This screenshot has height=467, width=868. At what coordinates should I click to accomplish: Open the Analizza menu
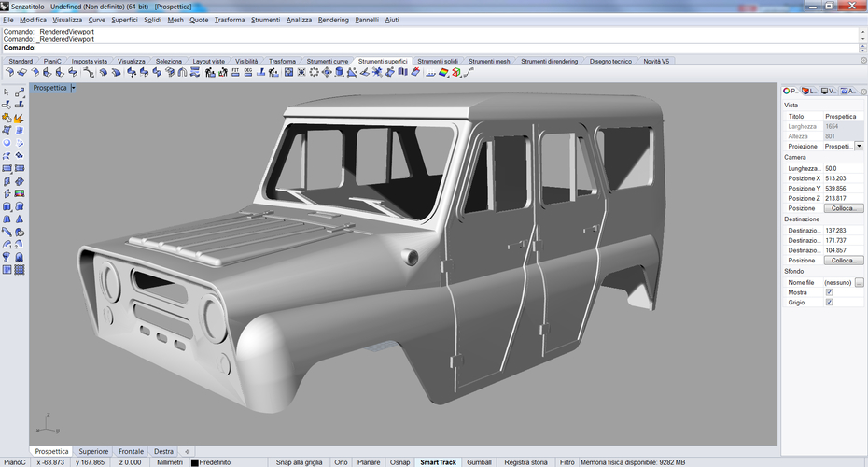[x=299, y=20]
